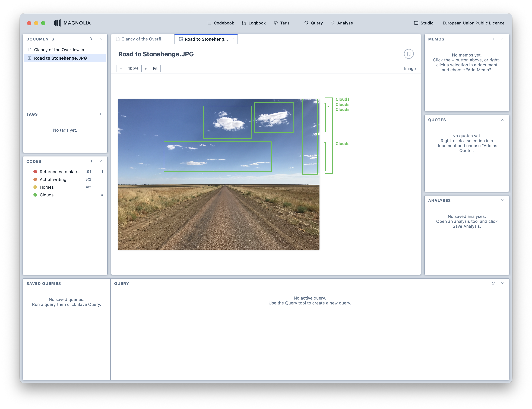Screen dimensions: 532x409
Task: Close the Road to Stonehenge tab
Action: [x=233, y=39]
